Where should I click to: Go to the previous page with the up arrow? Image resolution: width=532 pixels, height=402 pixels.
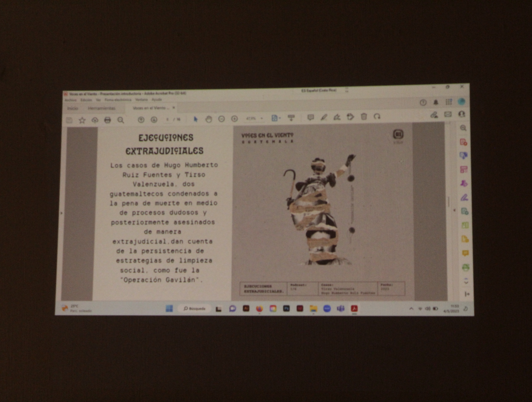click(141, 120)
